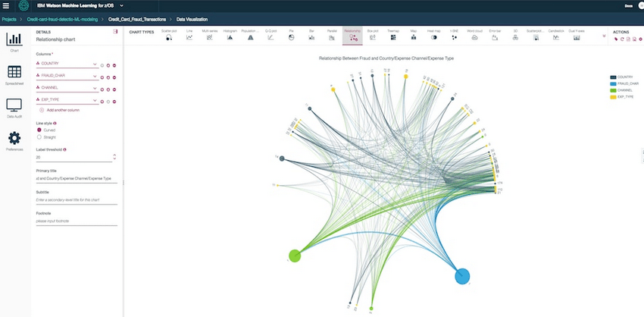644x317 pixels.
Task: Click Add another column
Action: (61, 111)
